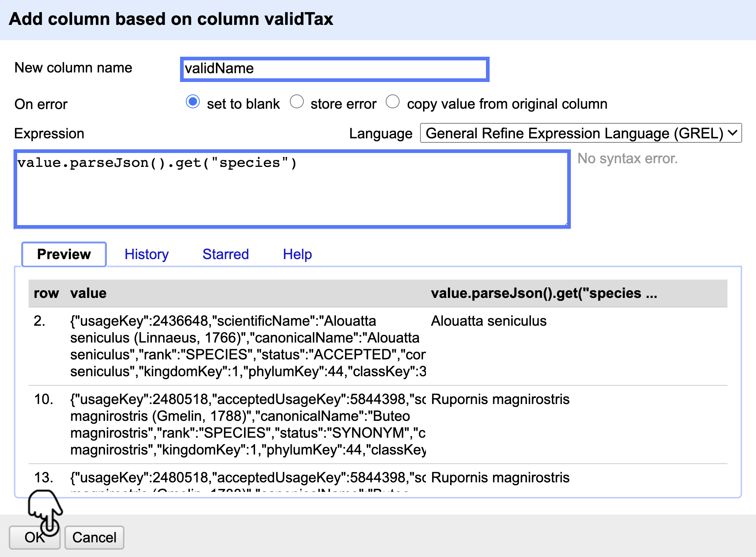Screen dimensions: 756x557
Task: Click the row 2 JSON value cell
Action: pyautogui.click(x=247, y=346)
